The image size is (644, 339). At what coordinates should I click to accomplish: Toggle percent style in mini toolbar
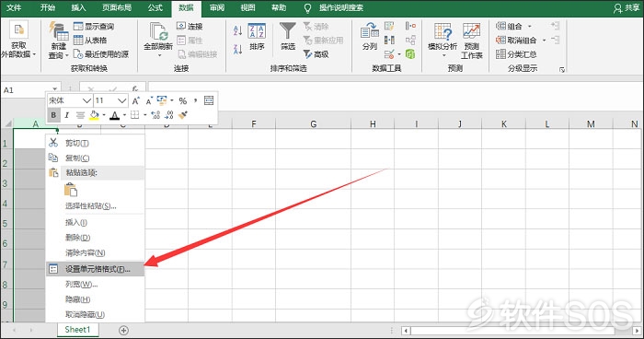click(x=183, y=100)
